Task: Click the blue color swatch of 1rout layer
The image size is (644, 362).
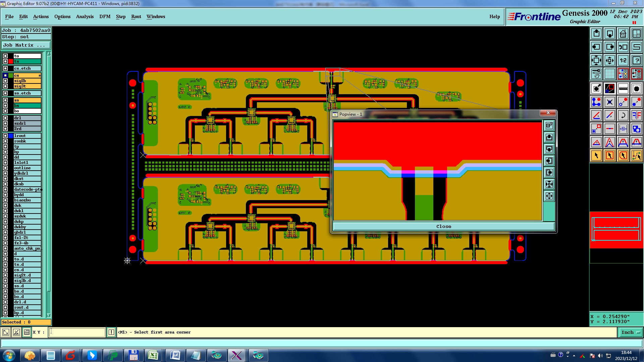Action: pos(11,136)
